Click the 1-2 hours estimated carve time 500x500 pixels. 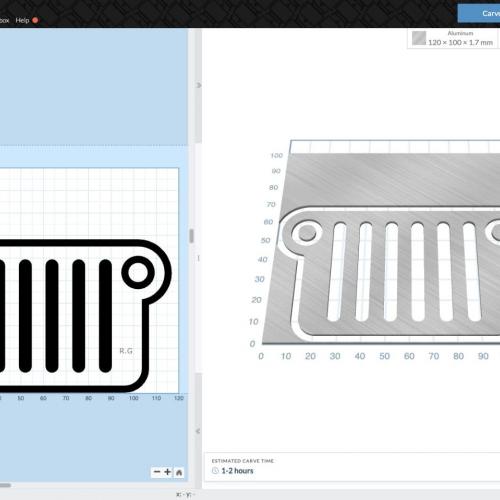tap(237, 471)
